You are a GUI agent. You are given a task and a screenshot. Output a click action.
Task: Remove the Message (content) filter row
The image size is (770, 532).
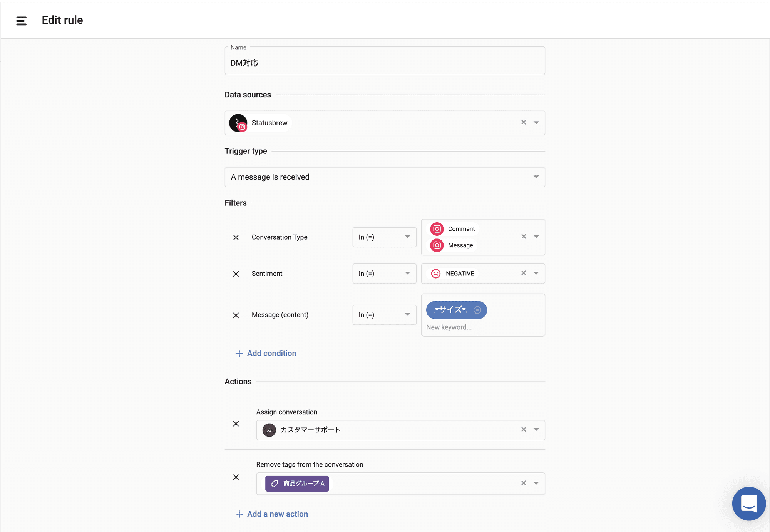point(236,315)
